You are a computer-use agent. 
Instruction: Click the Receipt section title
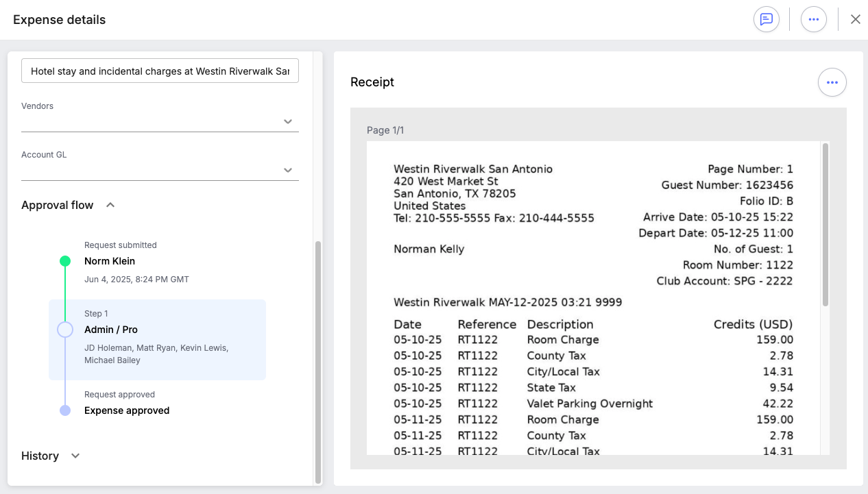[x=372, y=82]
